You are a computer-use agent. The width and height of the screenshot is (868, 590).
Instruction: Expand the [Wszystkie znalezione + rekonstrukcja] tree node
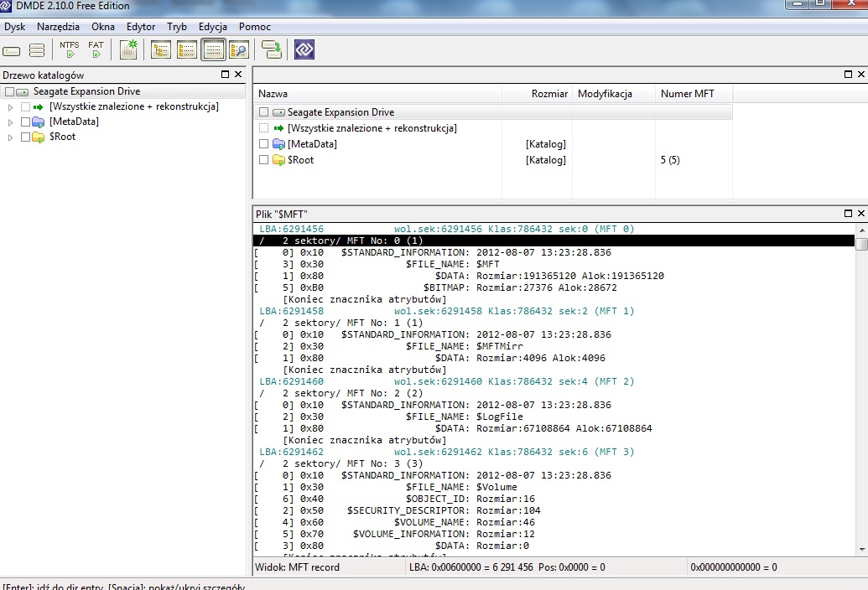click(10, 107)
